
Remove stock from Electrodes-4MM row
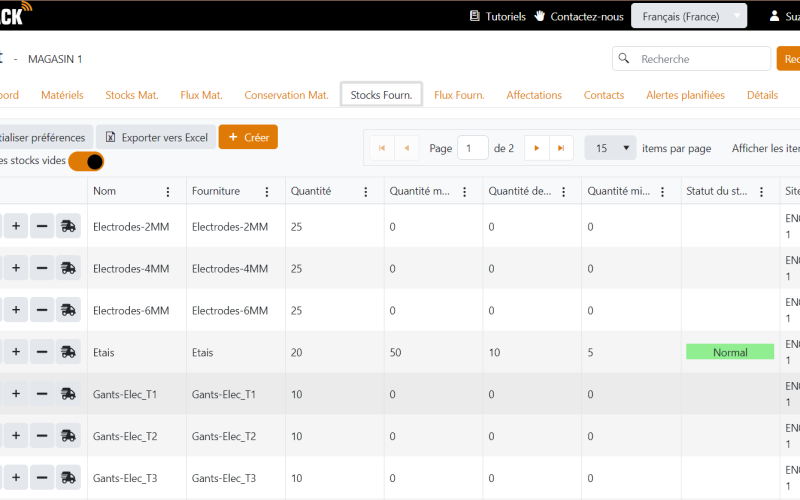pyautogui.click(x=42, y=268)
